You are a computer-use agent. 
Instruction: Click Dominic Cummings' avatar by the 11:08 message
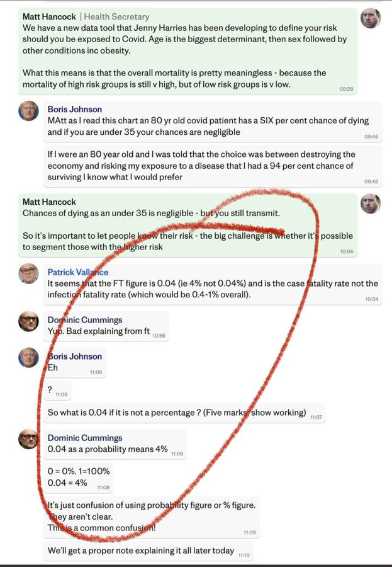pos(28,439)
